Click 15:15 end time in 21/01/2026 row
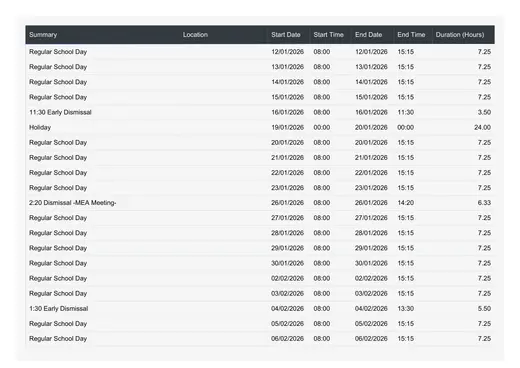The image size is (520, 368). 406,157
